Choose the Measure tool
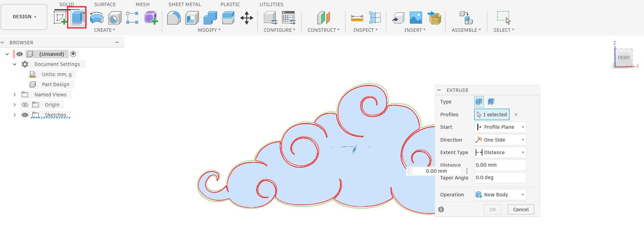The height and width of the screenshot is (244, 644). click(357, 18)
